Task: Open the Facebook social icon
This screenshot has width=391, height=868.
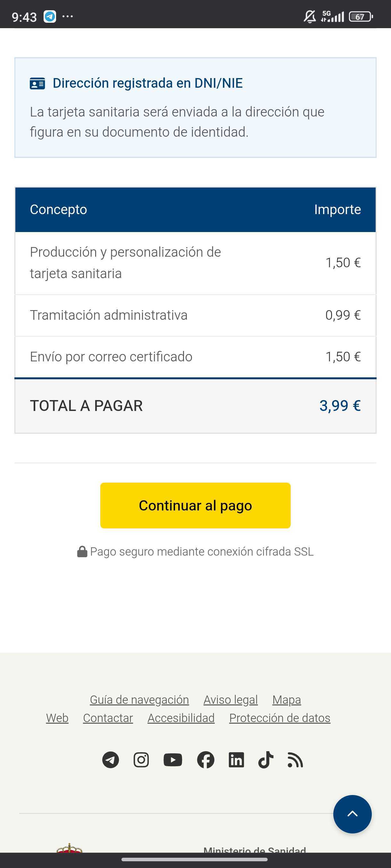Action: point(205,760)
